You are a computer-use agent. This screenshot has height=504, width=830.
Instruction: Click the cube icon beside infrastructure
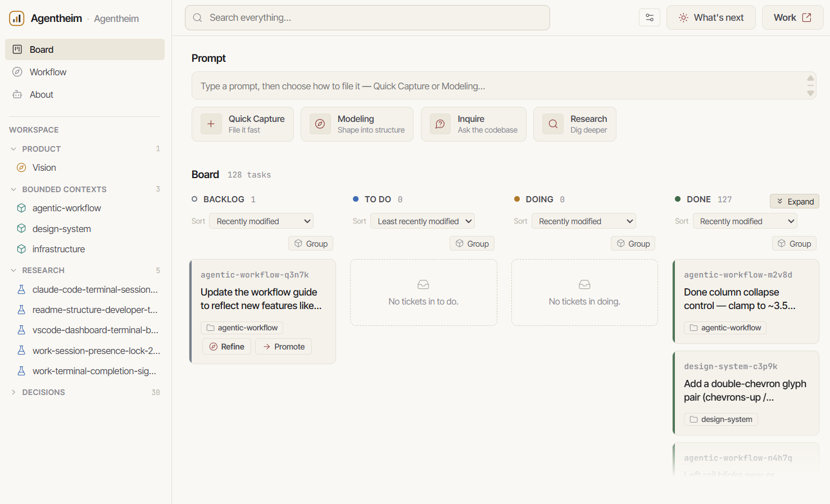21,249
